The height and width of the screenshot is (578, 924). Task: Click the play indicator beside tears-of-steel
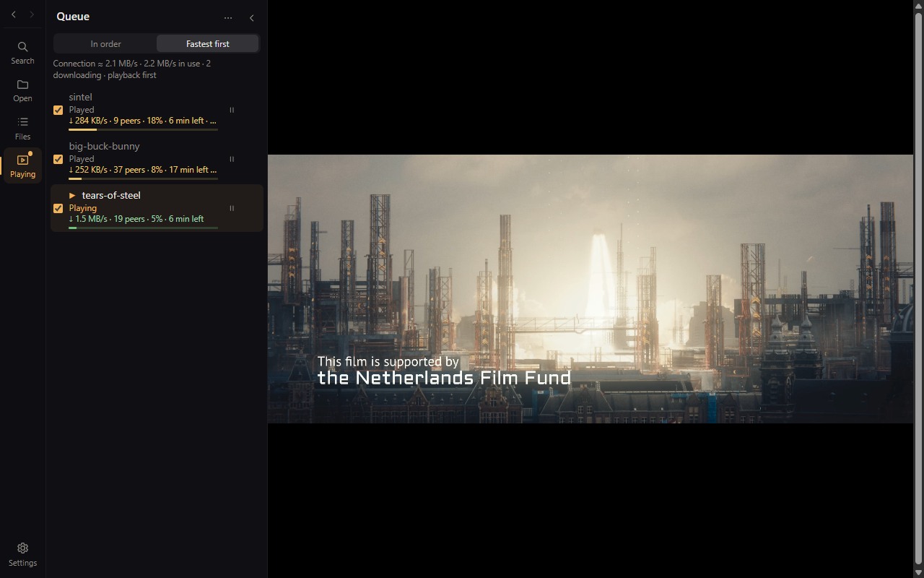[72, 195]
